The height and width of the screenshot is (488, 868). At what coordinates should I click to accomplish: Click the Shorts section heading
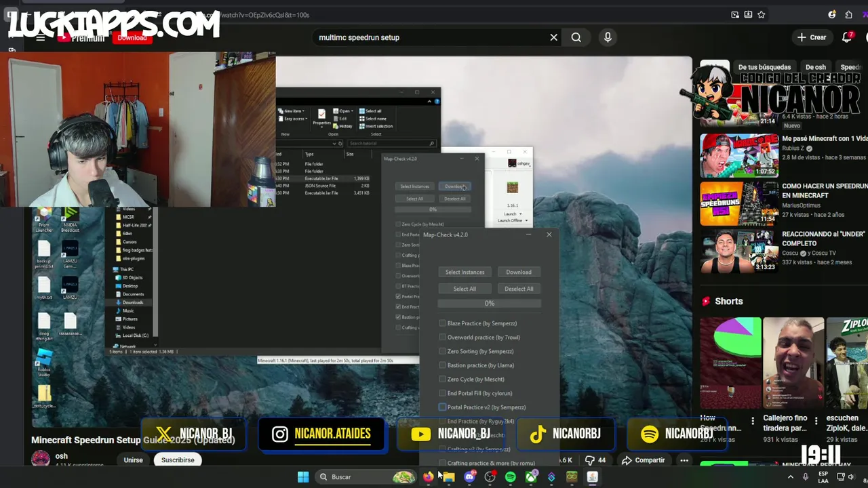point(729,301)
